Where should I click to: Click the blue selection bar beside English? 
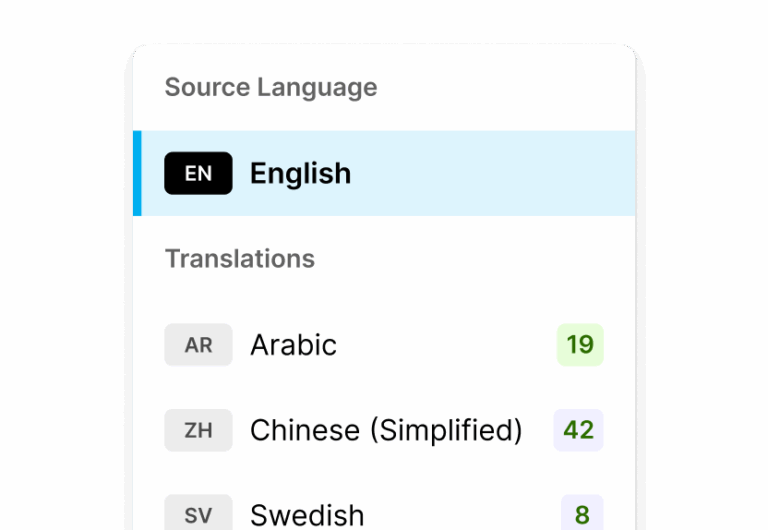pos(137,173)
